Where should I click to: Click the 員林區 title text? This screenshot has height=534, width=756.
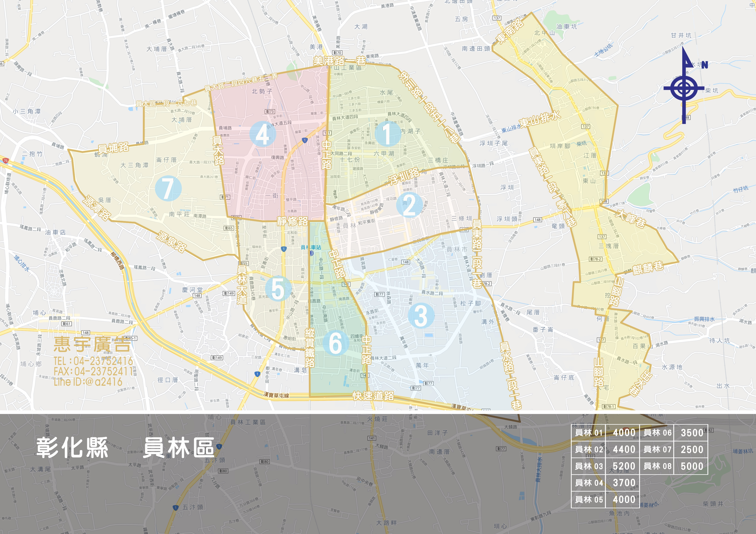(x=179, y=448)
